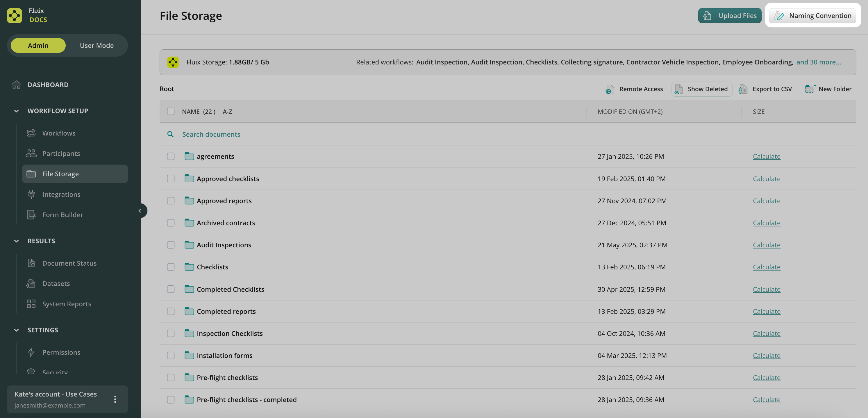The height and width of the screenshot is (418, 868).
Task: Collapse the Workflow Setup section
Action: click(17, 111)
